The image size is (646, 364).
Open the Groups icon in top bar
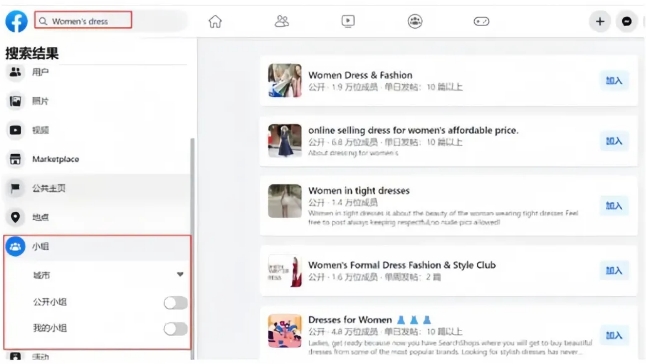[415, 21]
